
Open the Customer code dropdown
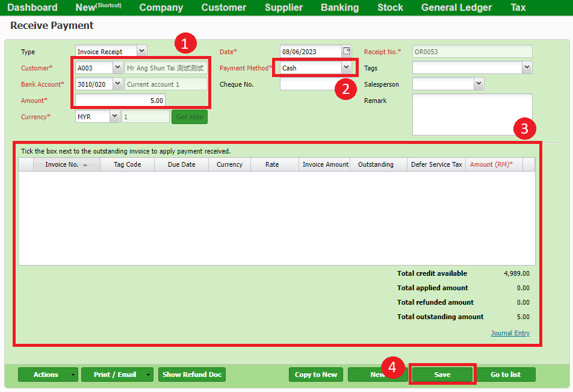point(117,68)
